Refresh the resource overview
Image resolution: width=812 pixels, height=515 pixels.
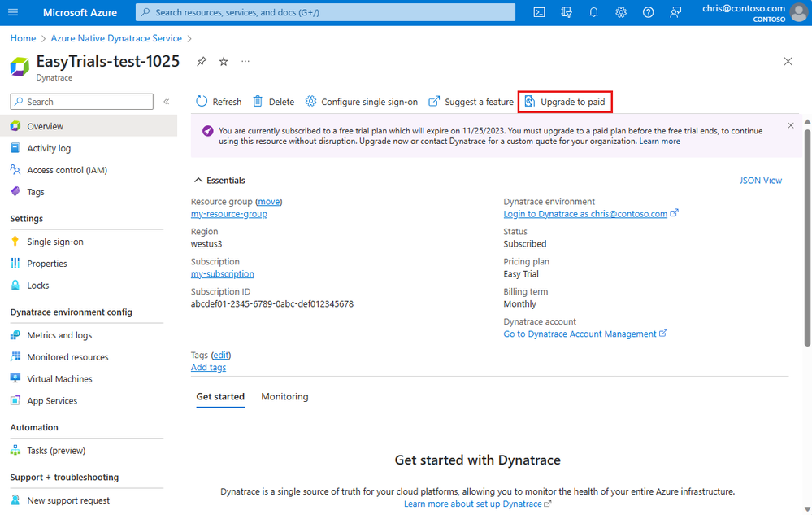click(219, 102)
